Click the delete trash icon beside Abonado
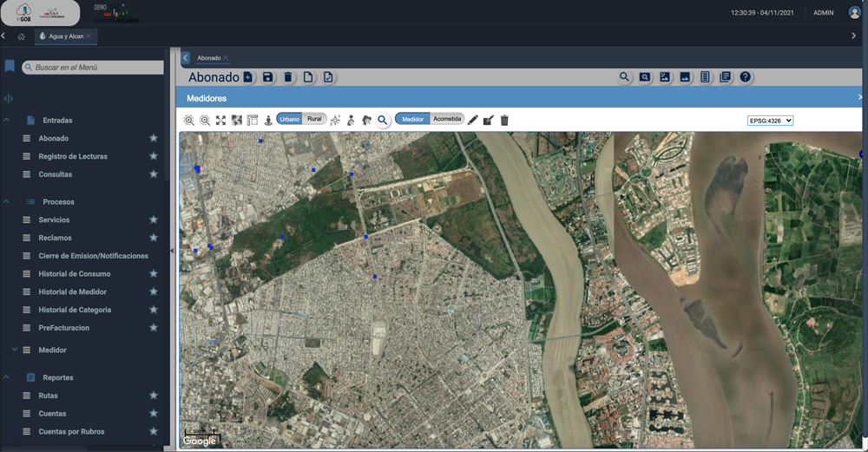This screenshot has width=868, height=452. 288,77
